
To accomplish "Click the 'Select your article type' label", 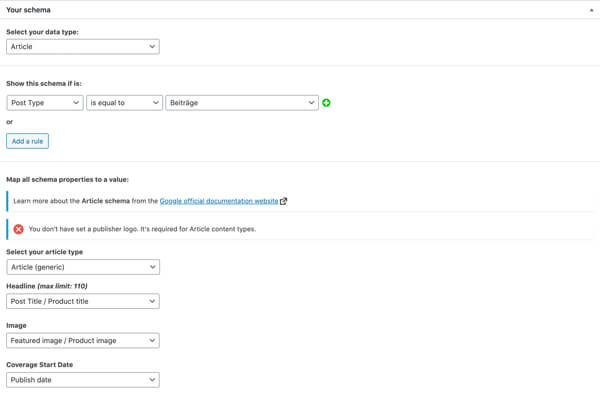I will (45, 252).
